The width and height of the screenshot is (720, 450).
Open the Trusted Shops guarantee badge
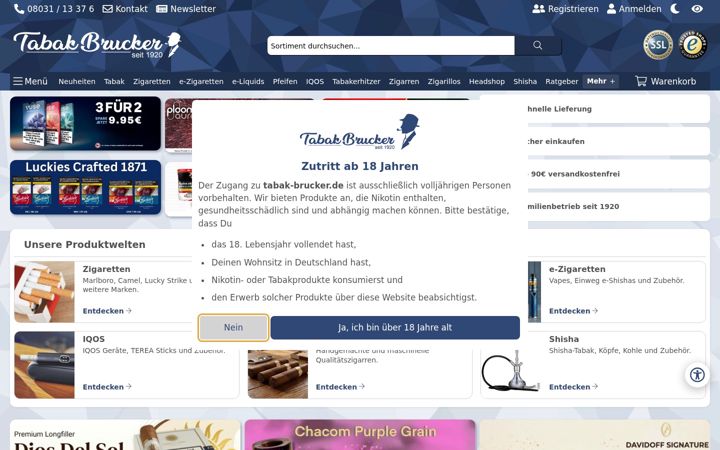pos(693,45)
